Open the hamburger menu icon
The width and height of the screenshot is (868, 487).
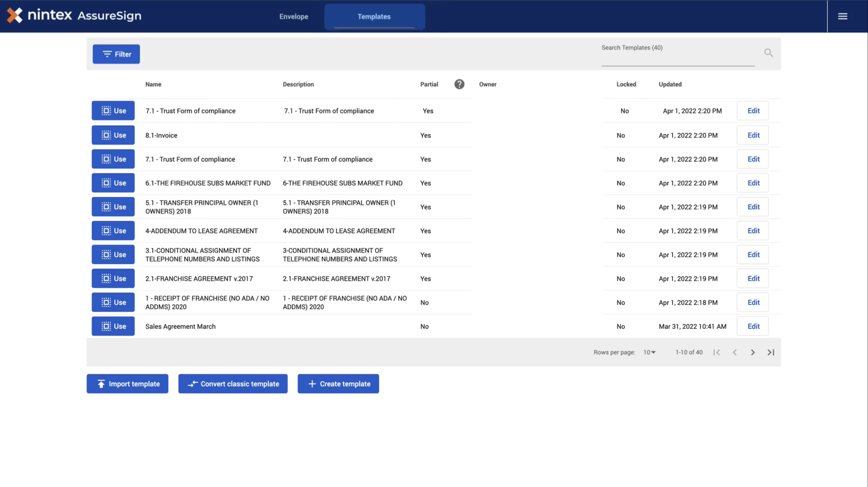click(x=842, y=16)
